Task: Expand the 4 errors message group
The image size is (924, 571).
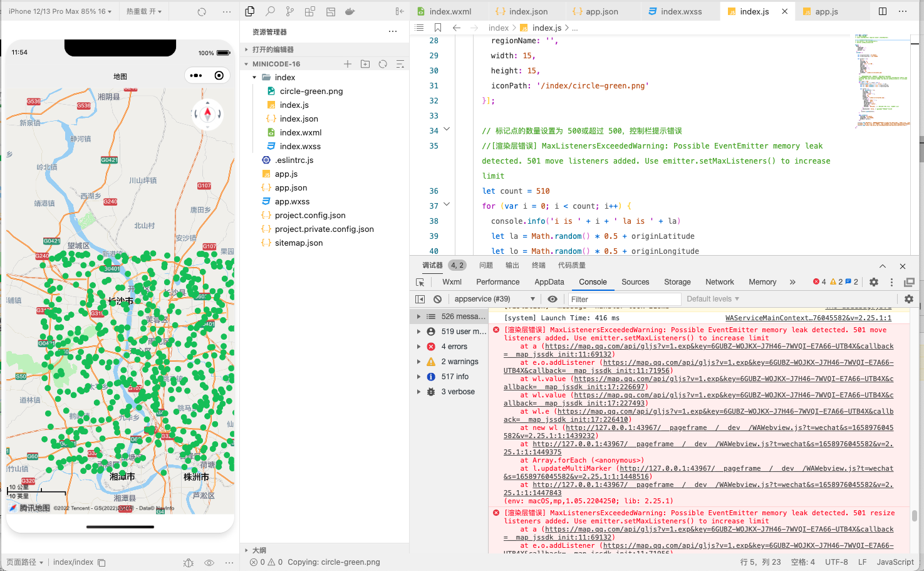Action: tap(418, 347)
